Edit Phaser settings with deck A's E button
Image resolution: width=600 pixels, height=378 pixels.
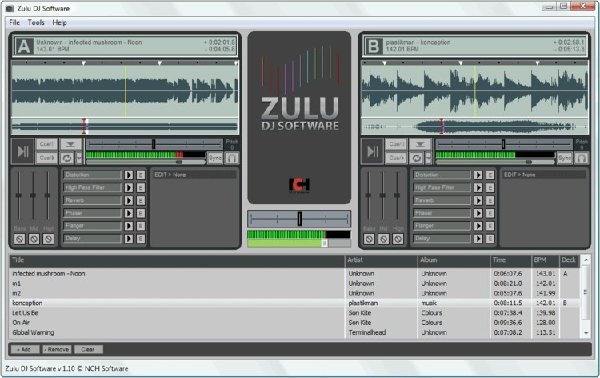pos(141,213)
